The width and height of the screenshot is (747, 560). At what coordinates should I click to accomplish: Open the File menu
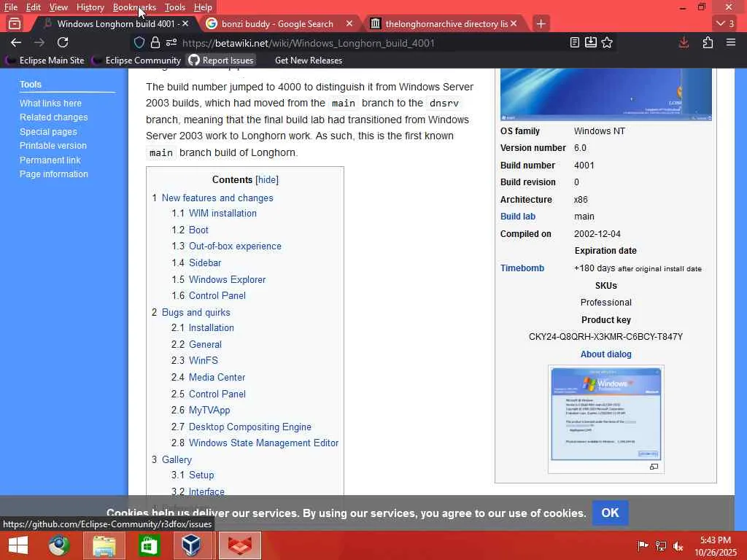coord(11,7)
